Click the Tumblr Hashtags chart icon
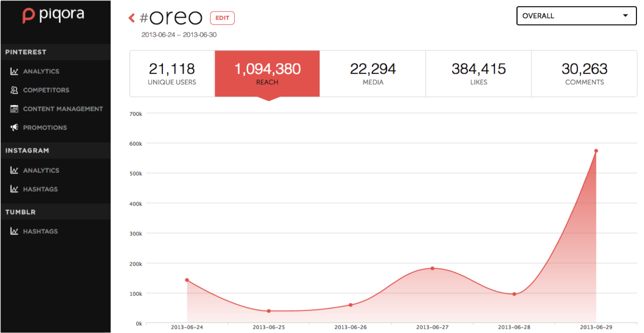 (14, 231)
